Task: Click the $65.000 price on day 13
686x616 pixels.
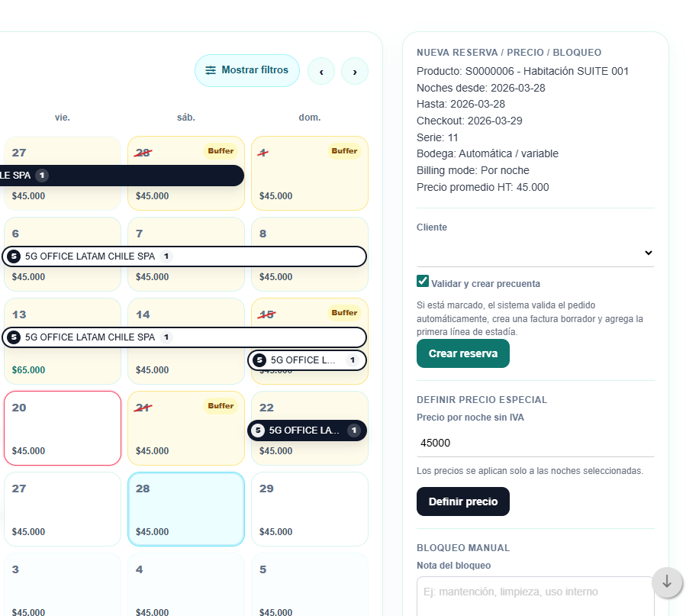Action: 28,370
